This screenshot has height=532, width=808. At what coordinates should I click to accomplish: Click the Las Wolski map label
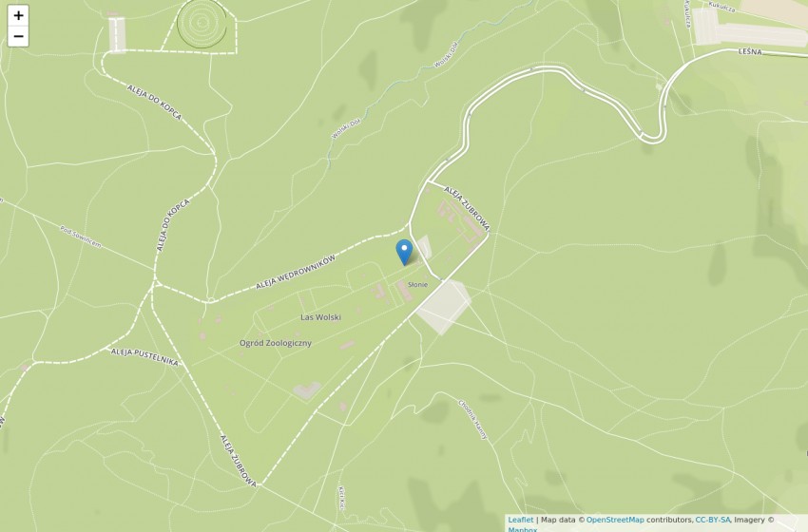click(x=320, y=317)
